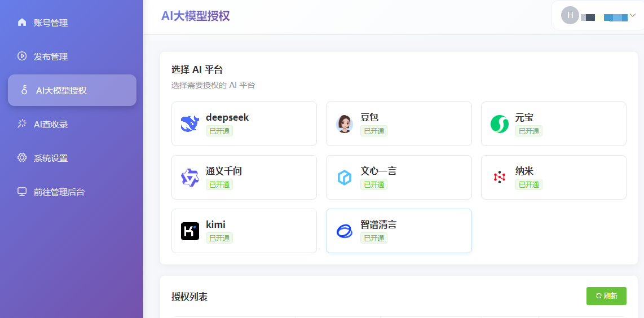Screen dimensions: 644x318
Task: Click the deepseek whale logo icon
Action: pyautogui.click(x=190, y=123)
